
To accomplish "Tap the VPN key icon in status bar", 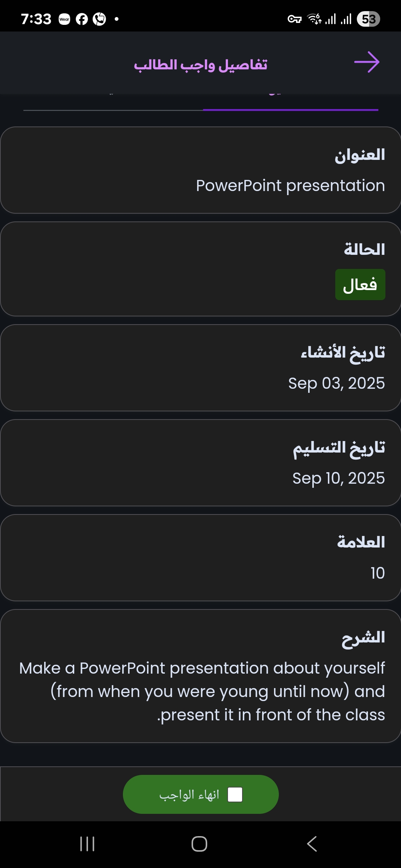I will click(294, 19).
